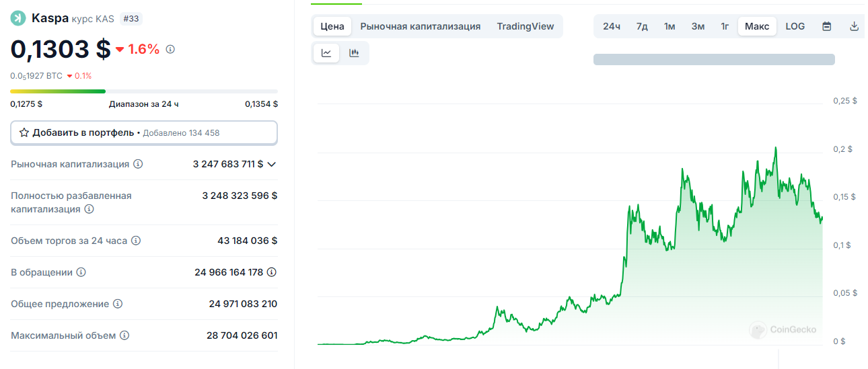
Task: Switch to candlestick chart view
Action: pyautogui.click(x=354, y=53)
